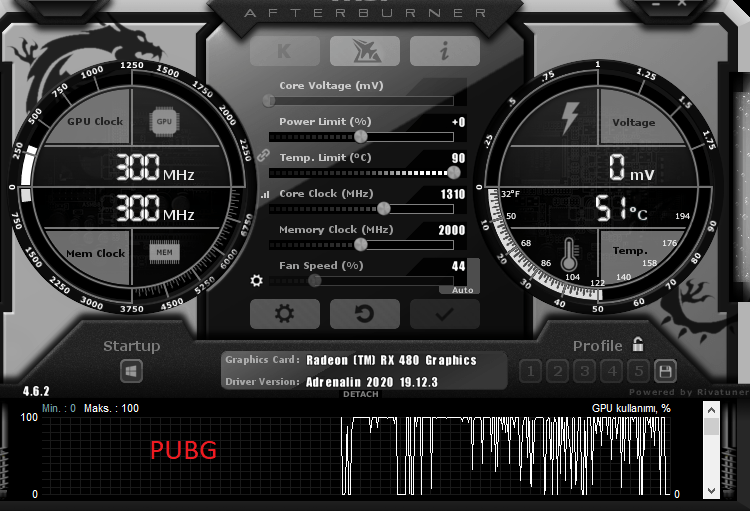Click the lightning bolt voltage icon
Image resolution: width=750 pixels, height=511 pixels.
pos(569,118)
